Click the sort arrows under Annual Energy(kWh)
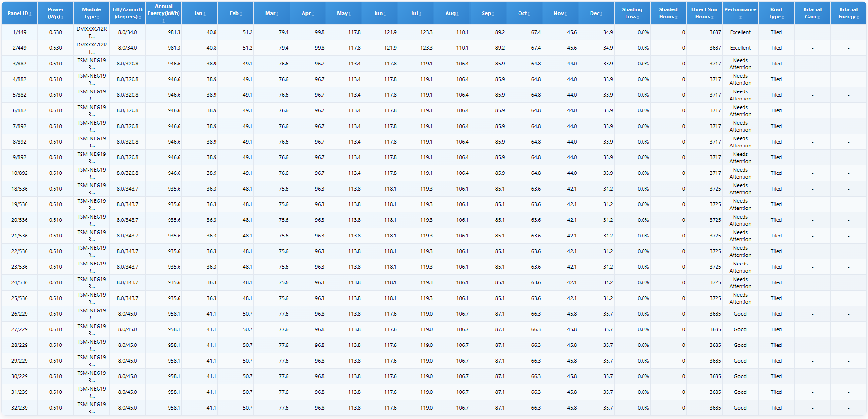This screenshot has width=868, height=419. (x=163, y=21)
